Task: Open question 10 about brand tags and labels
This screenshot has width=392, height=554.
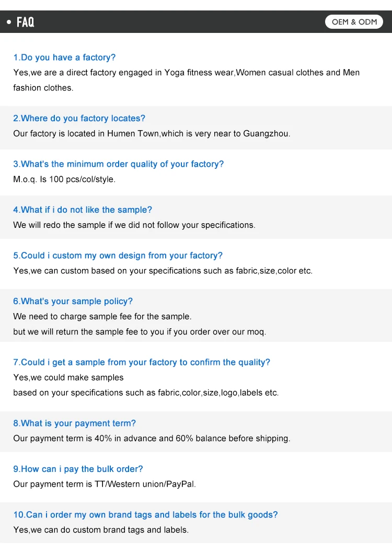Action: coord(145,515)
